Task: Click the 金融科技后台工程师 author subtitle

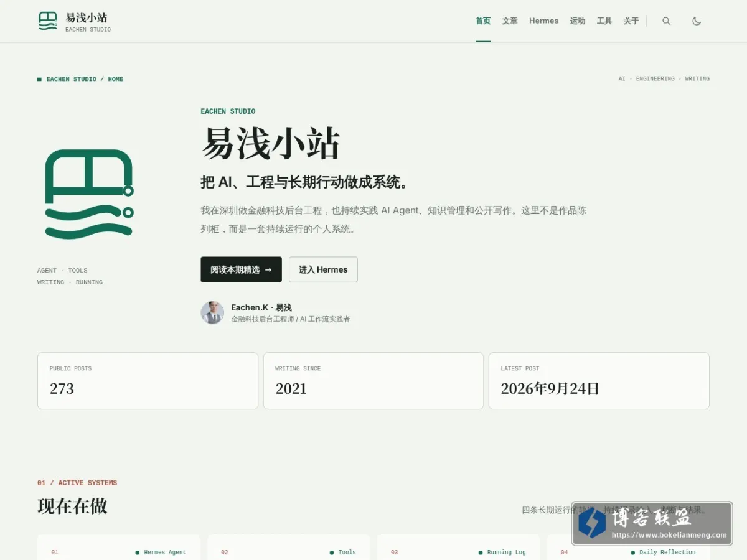Action: (x=290, y=319)
